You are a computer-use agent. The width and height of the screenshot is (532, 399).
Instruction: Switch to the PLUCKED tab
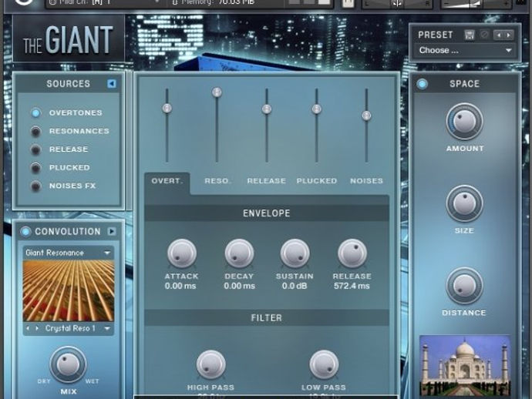point(317,181)
